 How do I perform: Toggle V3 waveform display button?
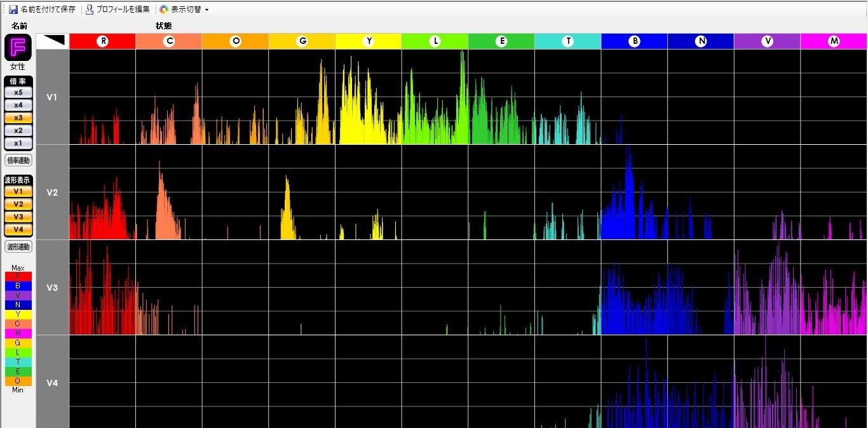[x=18, y=217]
